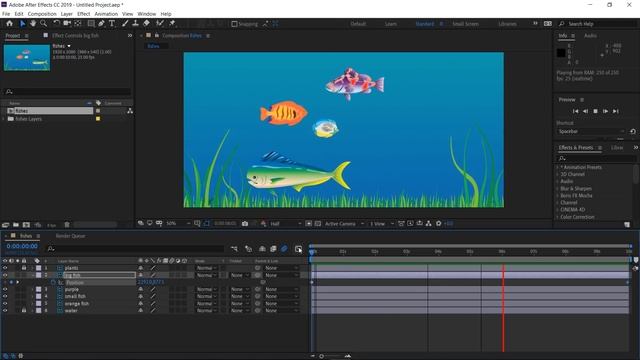Select the Brush tool
The height and width of the screenshot is (360, 640).
pos(125,24)
